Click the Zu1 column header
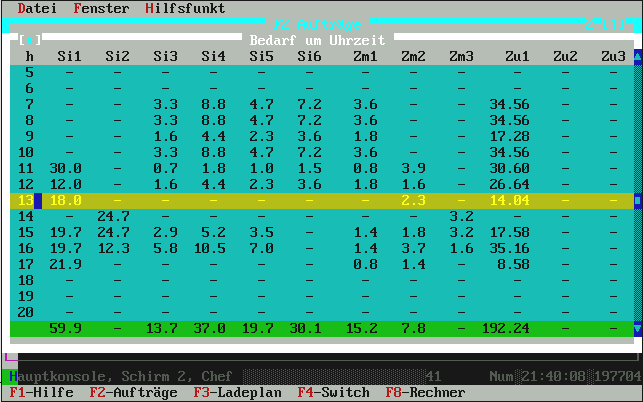Screen dimensions: 643x402 (x=517, y=56)
